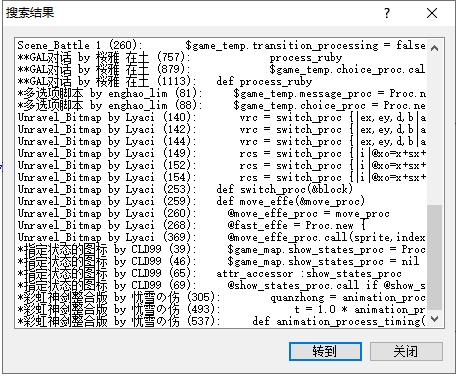This screenshot has width=458, height=376.
Task: Select the GAL对话 (879) choice_proc result
Action: (x=221, y=69)
